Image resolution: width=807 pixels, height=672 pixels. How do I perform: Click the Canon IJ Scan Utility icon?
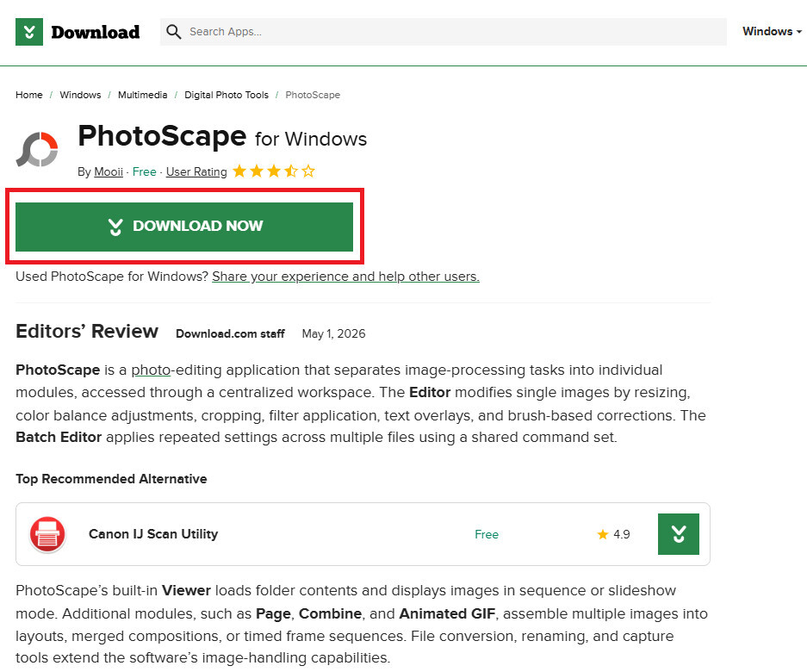47,534
